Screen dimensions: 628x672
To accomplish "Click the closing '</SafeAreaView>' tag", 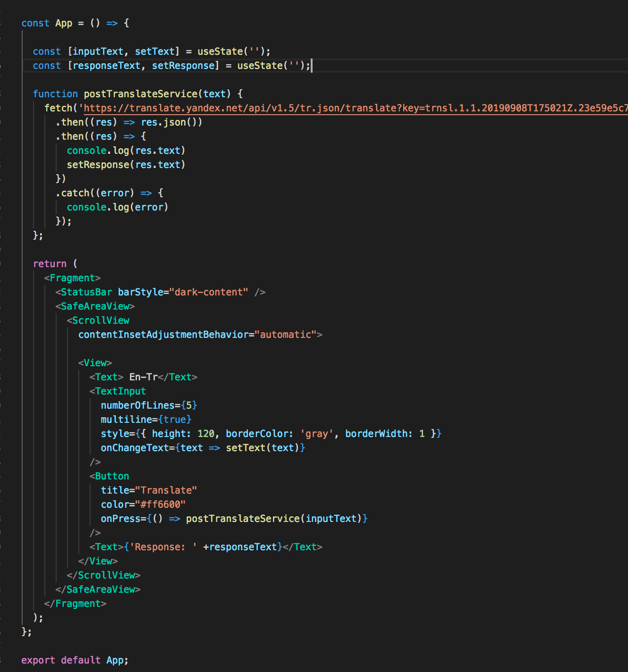I will [98, 589].
